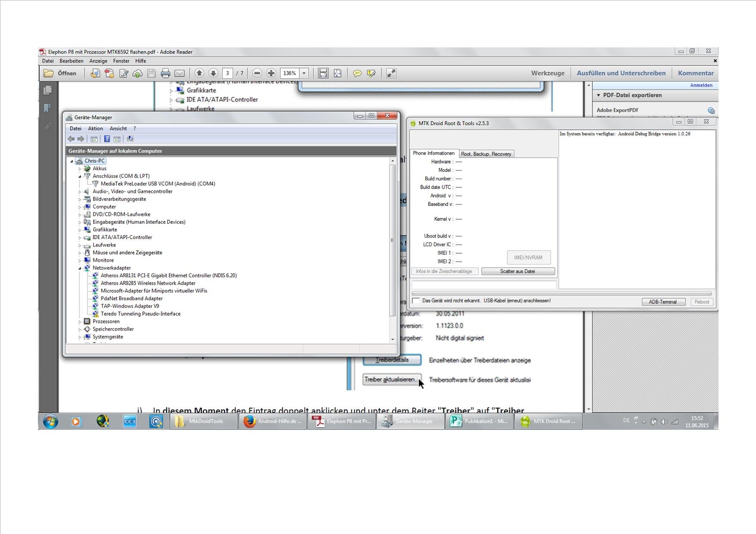Open MtkDroidTools folder from taskbar
Viewport: 756px width, 534px height.
tap(204, 421)
